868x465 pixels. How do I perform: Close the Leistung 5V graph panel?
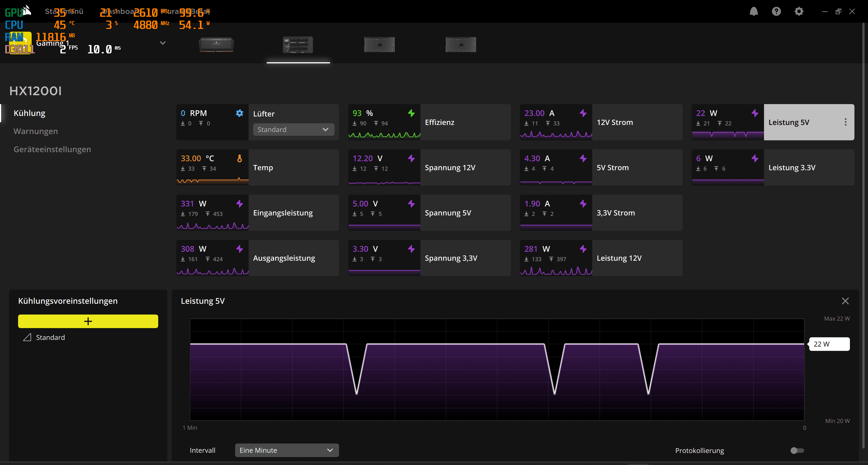(x=845, y=301)
